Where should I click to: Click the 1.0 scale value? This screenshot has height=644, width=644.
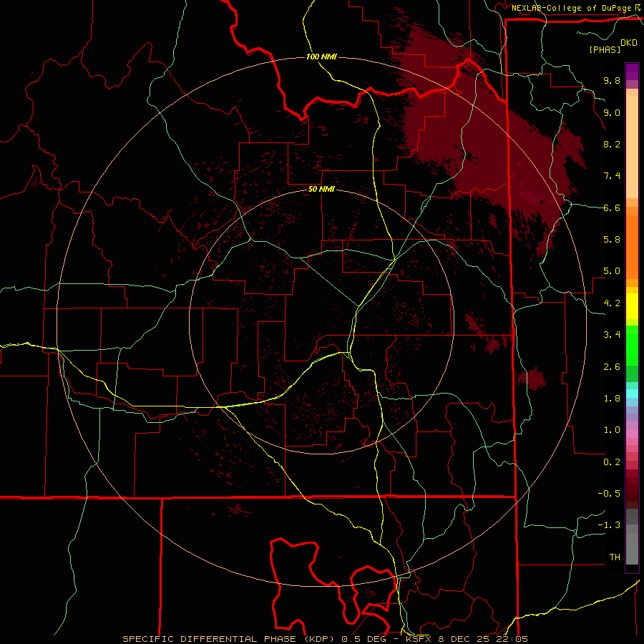coord(612,430)
